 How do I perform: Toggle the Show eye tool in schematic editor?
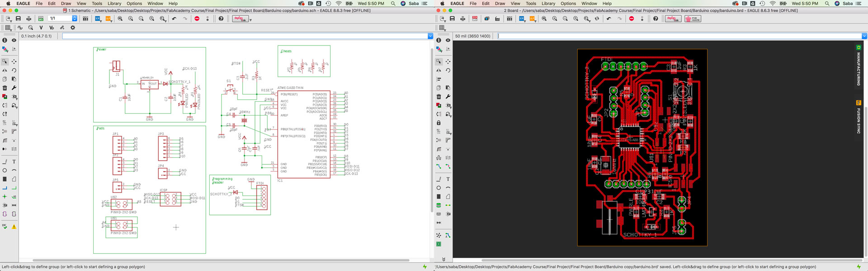point(14,40)
